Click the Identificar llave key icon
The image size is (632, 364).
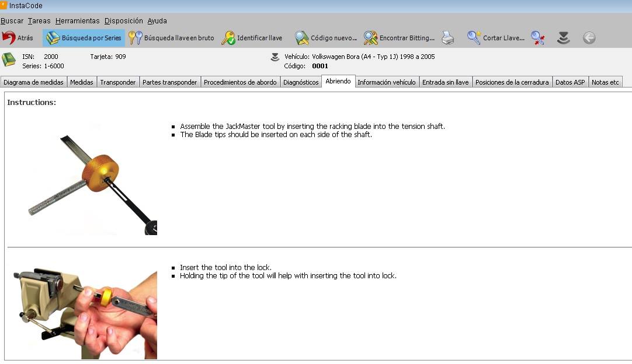(228, 38)
